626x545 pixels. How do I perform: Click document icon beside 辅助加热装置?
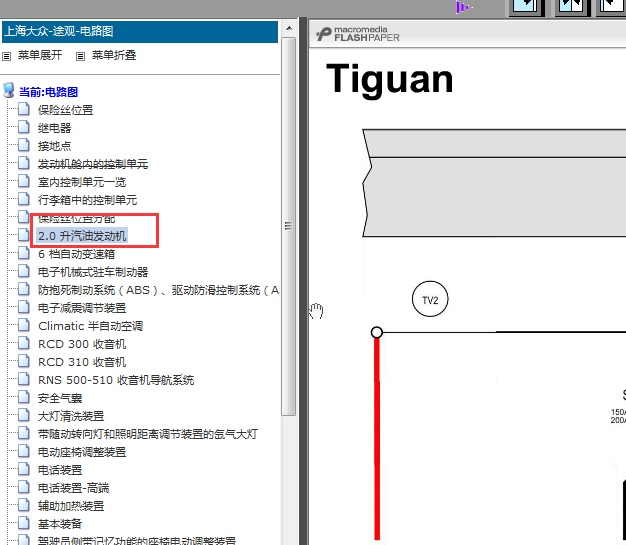[24, 505]
